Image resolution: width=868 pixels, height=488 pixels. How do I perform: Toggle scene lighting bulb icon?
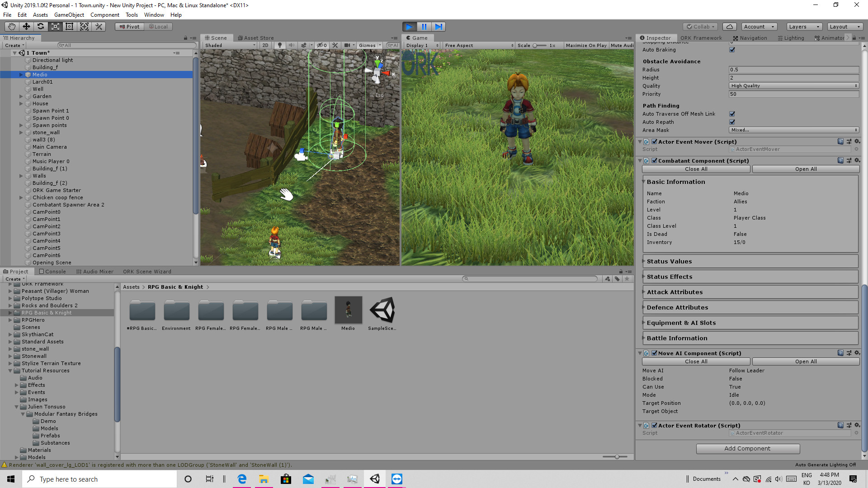[280, 45]
